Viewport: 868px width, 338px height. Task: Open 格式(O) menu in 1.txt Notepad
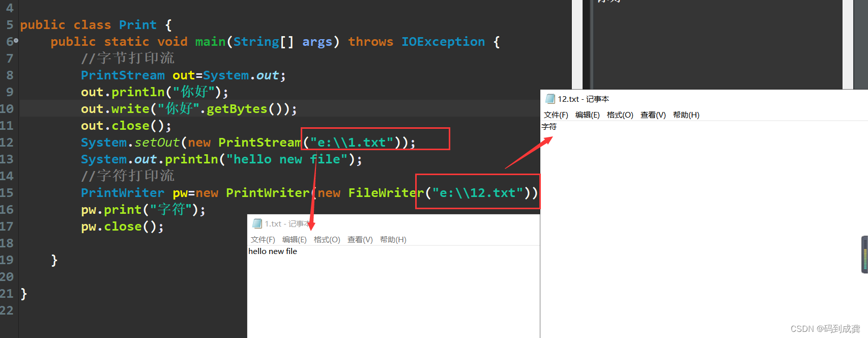[327, 240]
